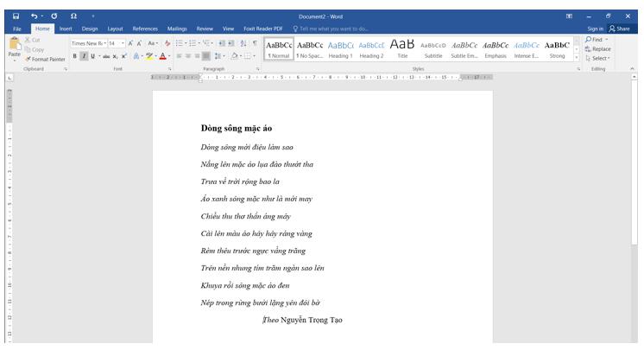The image size is (644, 350).
Task: Align text right
Action: click(197, 56)
